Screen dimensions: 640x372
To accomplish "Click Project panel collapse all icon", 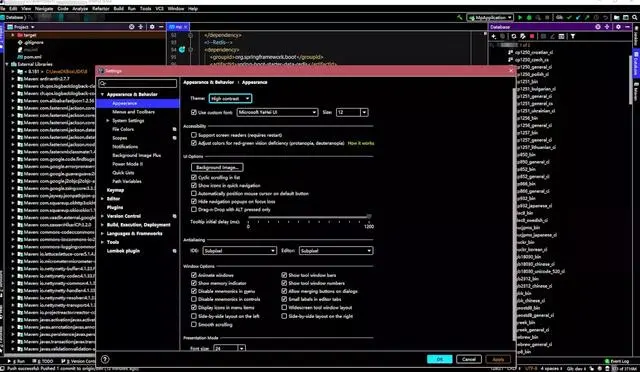I will point(140,27).
